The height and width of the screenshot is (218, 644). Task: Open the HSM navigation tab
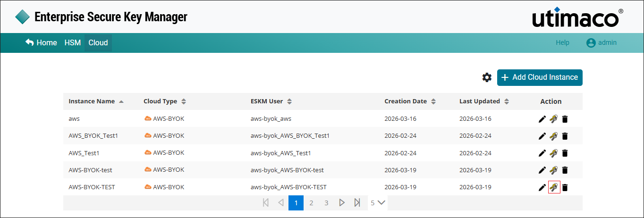click(73, 42)
